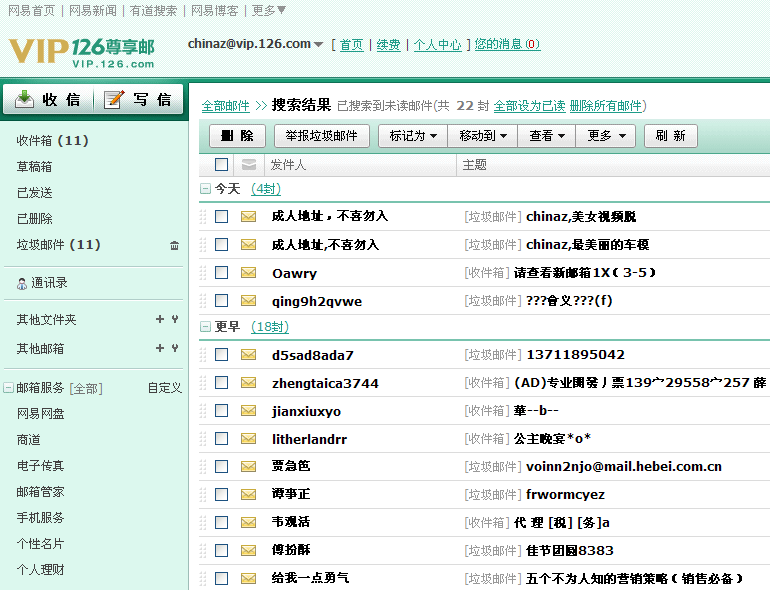This screenshot has height=590, width=770.
Task: Open the 网易网盘 service
Action: tap(41, 414)
